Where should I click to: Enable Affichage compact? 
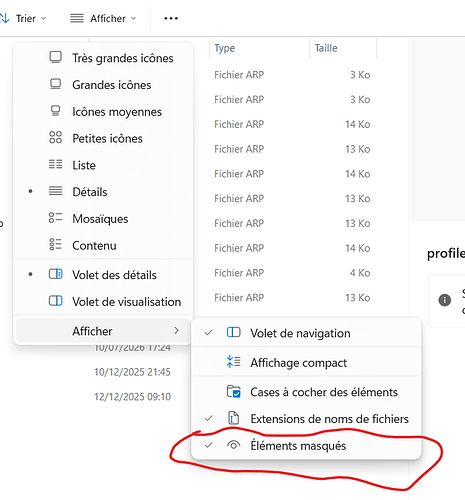pos(306,362)
